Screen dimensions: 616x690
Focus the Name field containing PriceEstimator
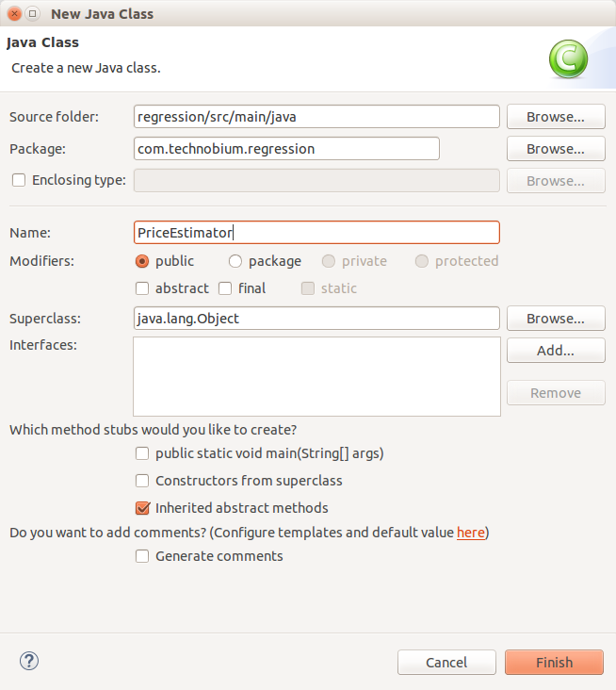click(316, 232)
